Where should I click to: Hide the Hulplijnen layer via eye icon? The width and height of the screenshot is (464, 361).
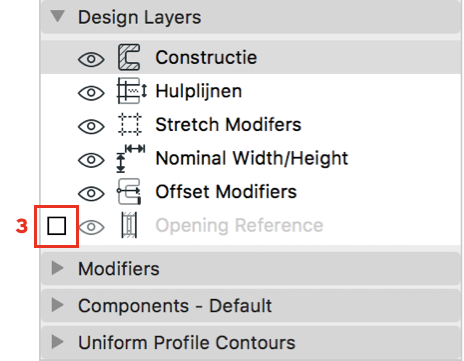point(91,93)
